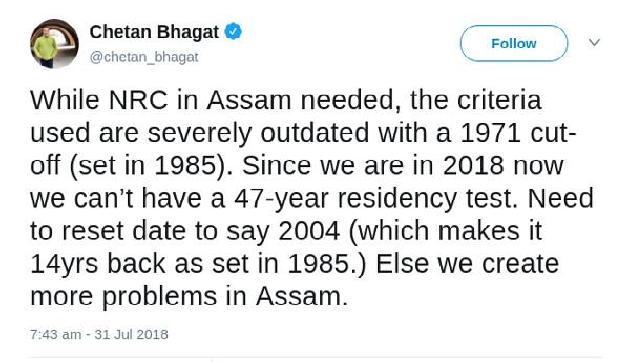Expand the tweet options chevron
Viewport: 630px width, 362px height.
click(594, 42)
